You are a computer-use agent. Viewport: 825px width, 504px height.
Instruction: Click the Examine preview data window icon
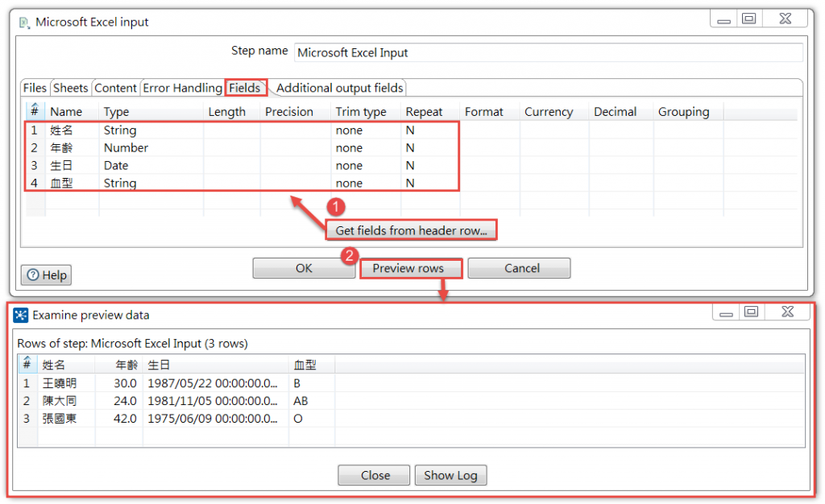pyautogui.click(x=20, y=315)
